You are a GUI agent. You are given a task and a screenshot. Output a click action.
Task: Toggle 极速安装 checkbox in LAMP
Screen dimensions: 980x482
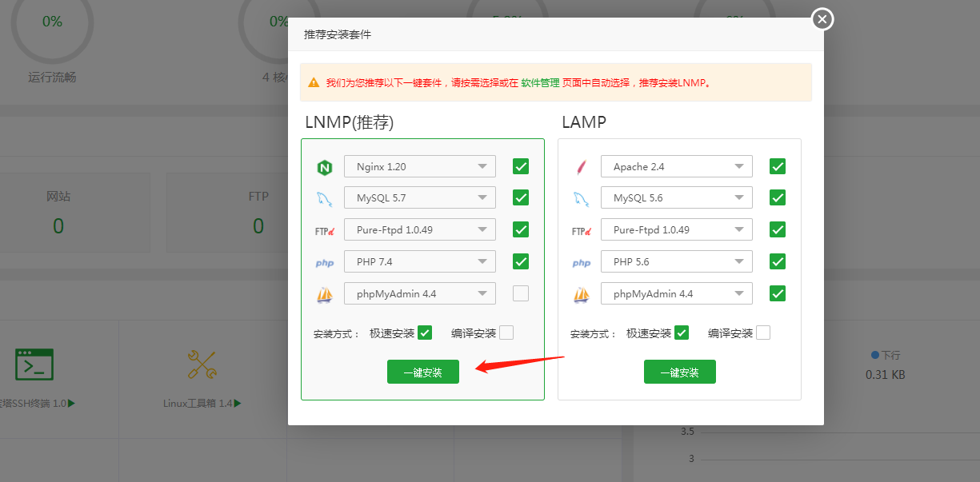pos(682,333)
